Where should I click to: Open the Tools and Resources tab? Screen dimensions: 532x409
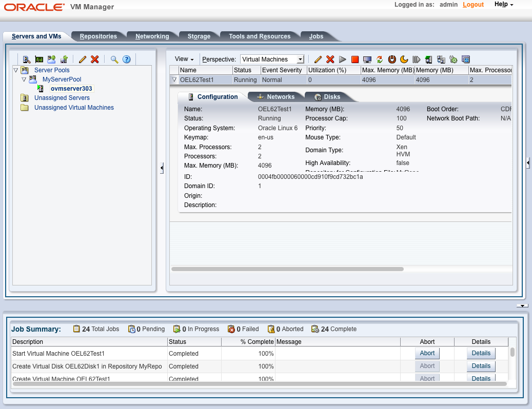[260, 36]
